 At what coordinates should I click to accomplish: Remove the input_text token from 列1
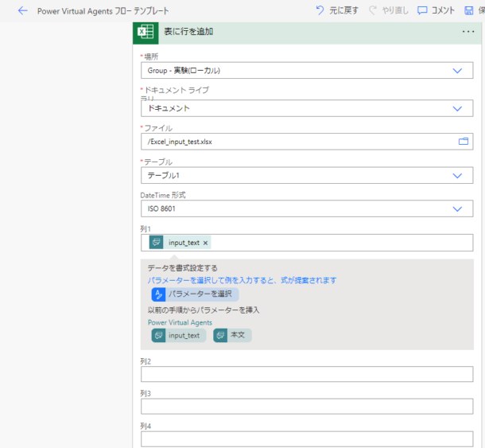point(205,243)
